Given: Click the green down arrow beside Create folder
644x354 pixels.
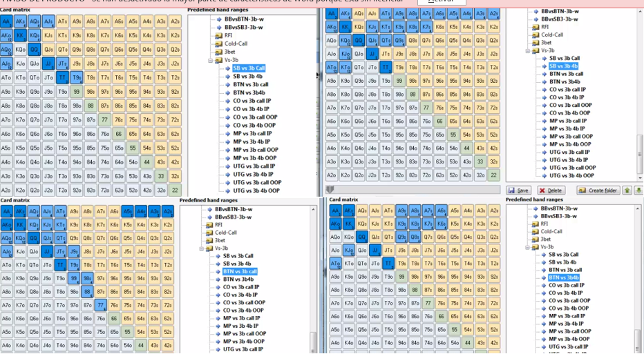Looking at the screenshot, I should click(638, 190).
